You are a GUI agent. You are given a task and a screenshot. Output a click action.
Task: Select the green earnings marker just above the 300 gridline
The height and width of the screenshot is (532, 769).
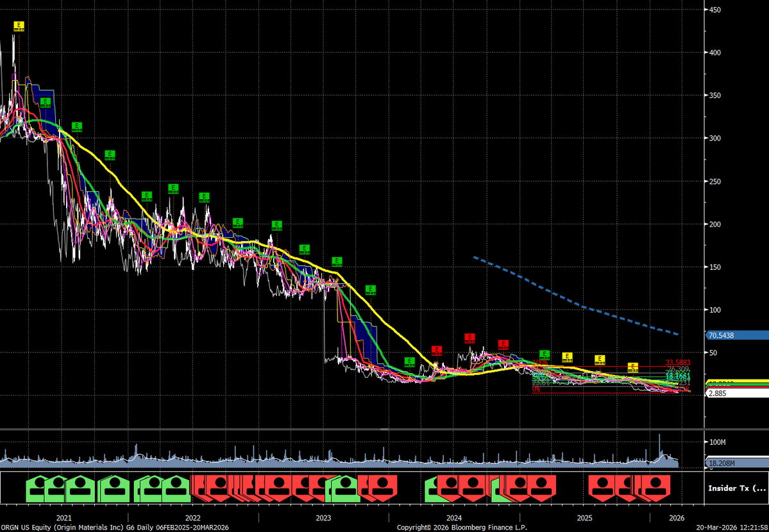click(77, 127)
